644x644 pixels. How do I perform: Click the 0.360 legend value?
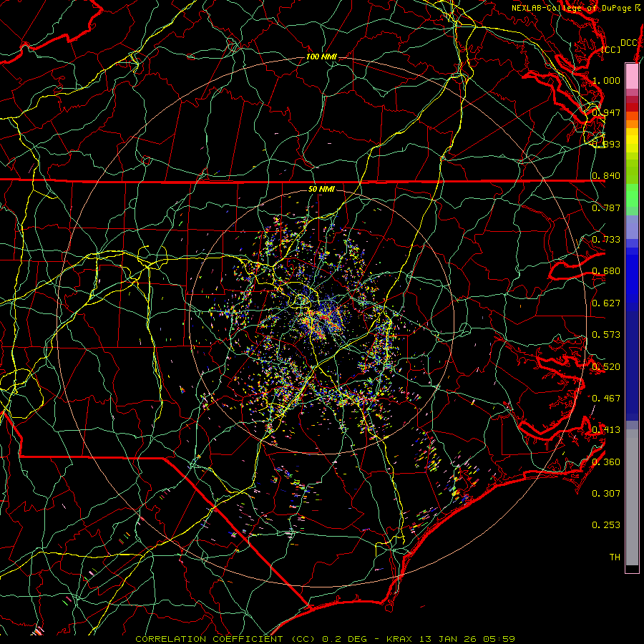[606, 462]
